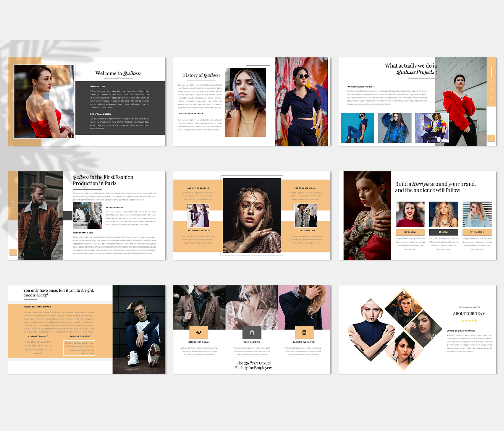Click the OUR SPECIALIZATION subheading
This screenshot has width=504, height=431.
[x=100, y=114]
